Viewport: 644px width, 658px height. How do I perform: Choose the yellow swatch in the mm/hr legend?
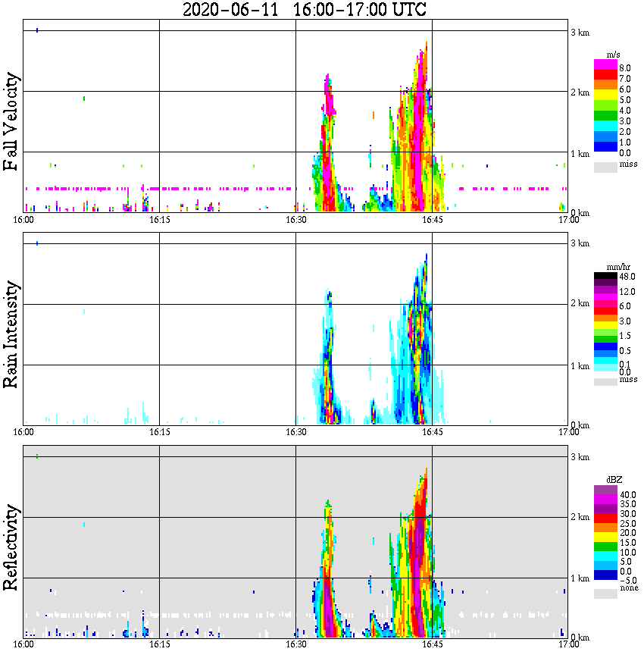(605, 325)
